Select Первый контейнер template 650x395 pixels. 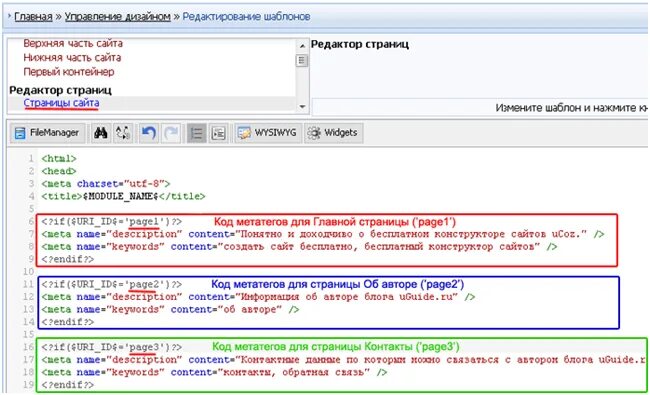point(69,72)
